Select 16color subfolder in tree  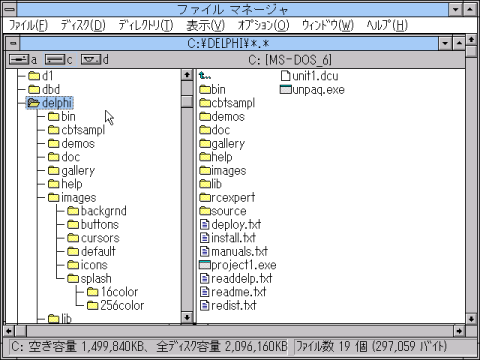pyautogui.click(x=112, y=292)
